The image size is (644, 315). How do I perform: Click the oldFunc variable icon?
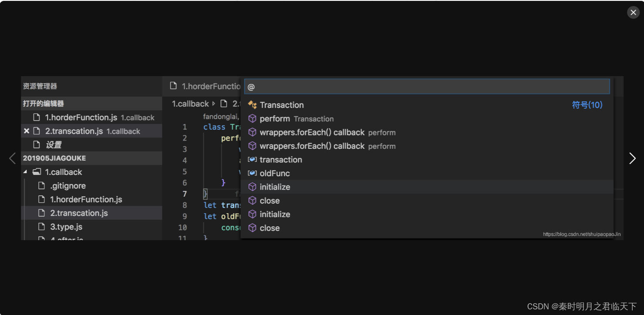(252, 173)
